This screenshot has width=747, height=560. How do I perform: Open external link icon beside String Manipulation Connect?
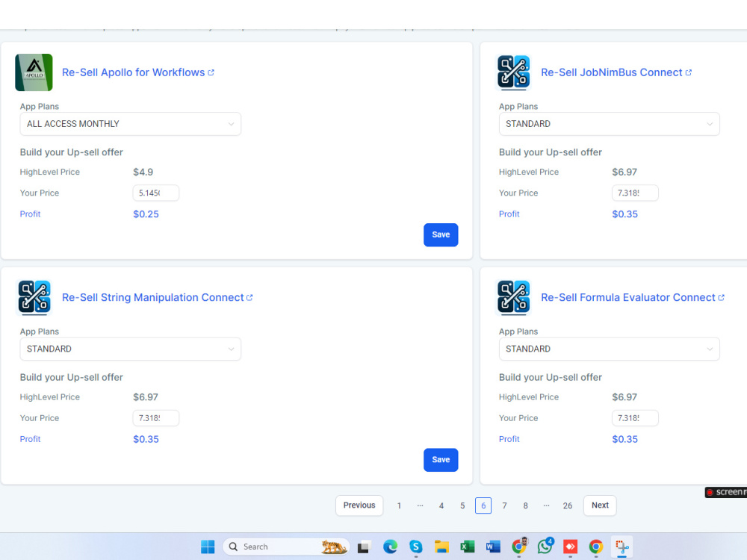[x=249, y=298]
